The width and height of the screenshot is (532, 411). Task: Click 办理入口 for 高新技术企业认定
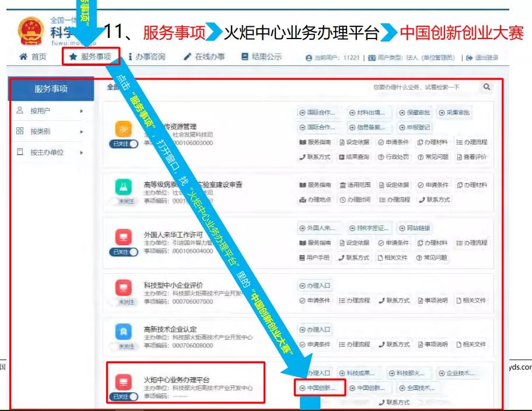point(315,329)
